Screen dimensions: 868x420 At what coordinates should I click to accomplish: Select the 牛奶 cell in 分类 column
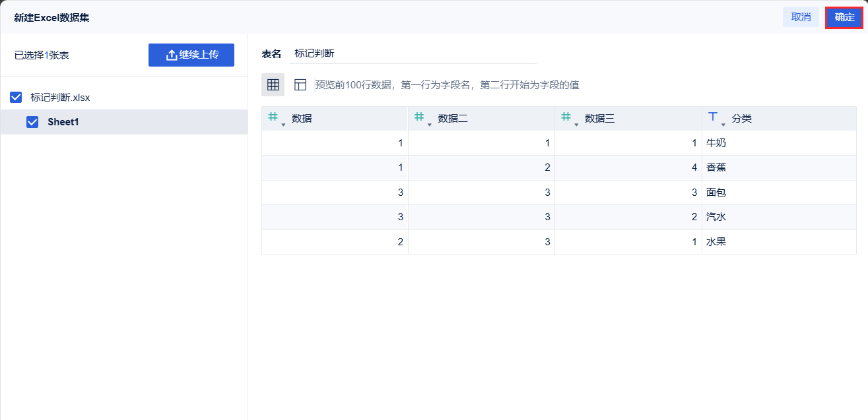(716, 143)
